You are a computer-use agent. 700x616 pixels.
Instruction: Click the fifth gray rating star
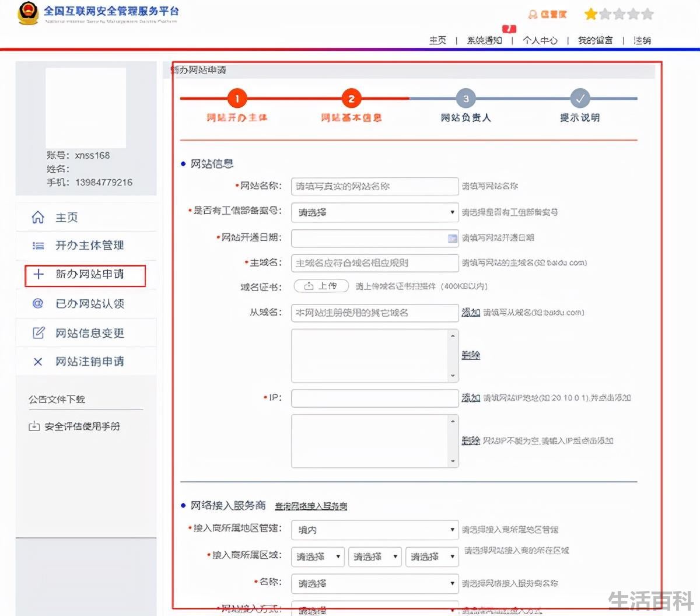pyautogui.click(x=647, y=14)
